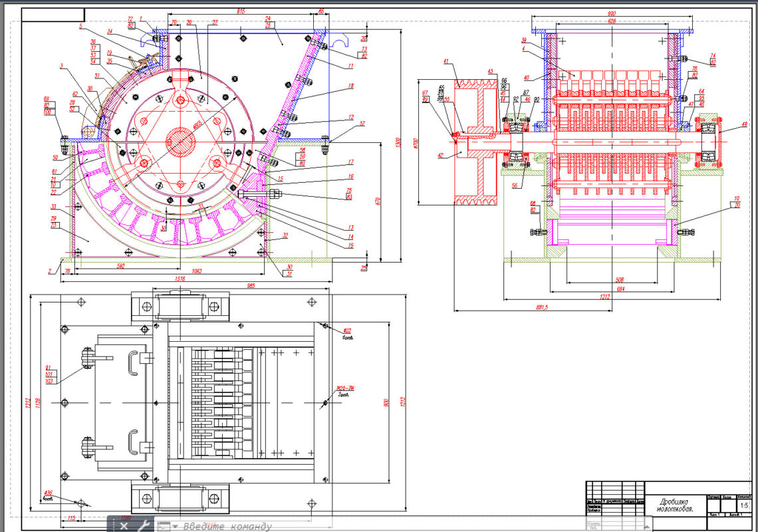Select the Ø36 hole callout
Screen dimensions: 758x532
[48, 493]
